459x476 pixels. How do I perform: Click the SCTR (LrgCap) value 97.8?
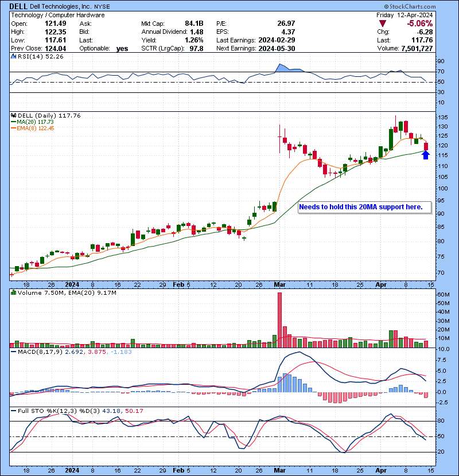[x=197, y=48]
